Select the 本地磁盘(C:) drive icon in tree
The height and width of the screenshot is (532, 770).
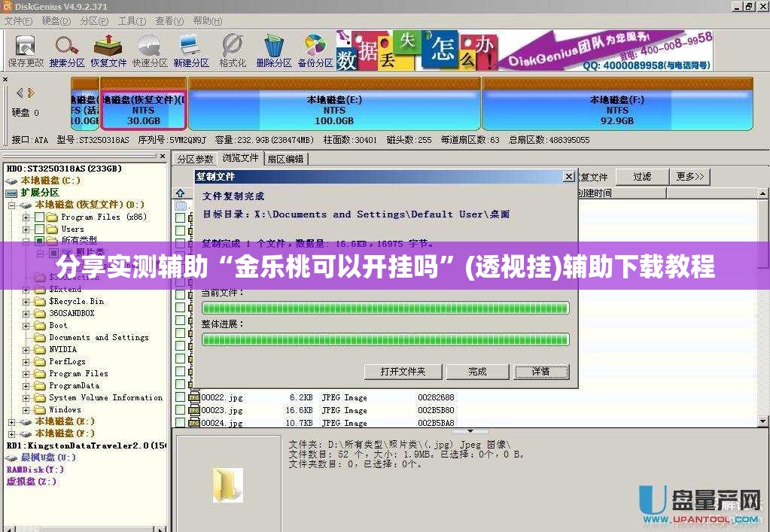click(x=11, y=181)
